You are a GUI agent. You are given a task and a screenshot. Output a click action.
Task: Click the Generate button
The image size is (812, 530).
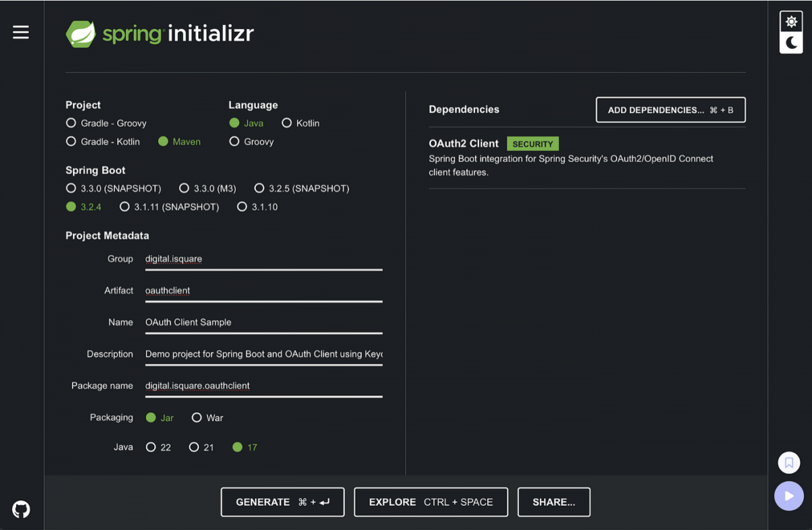point(282,502)
